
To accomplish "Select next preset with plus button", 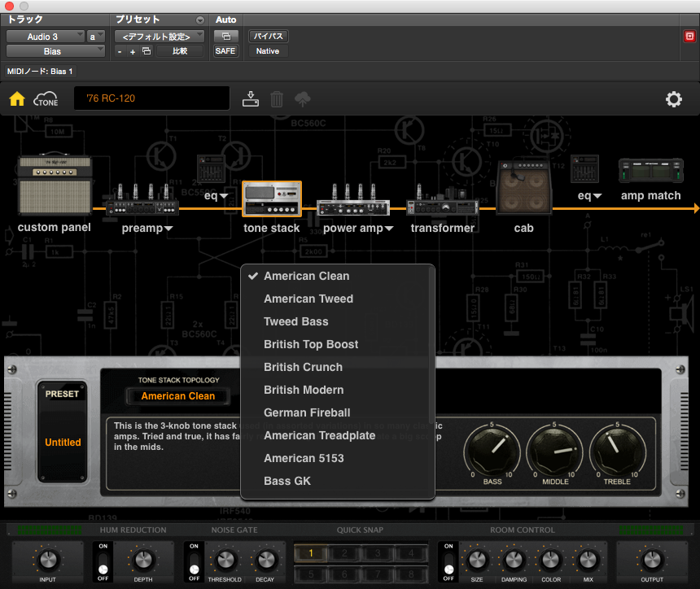I will click(133, 51).
